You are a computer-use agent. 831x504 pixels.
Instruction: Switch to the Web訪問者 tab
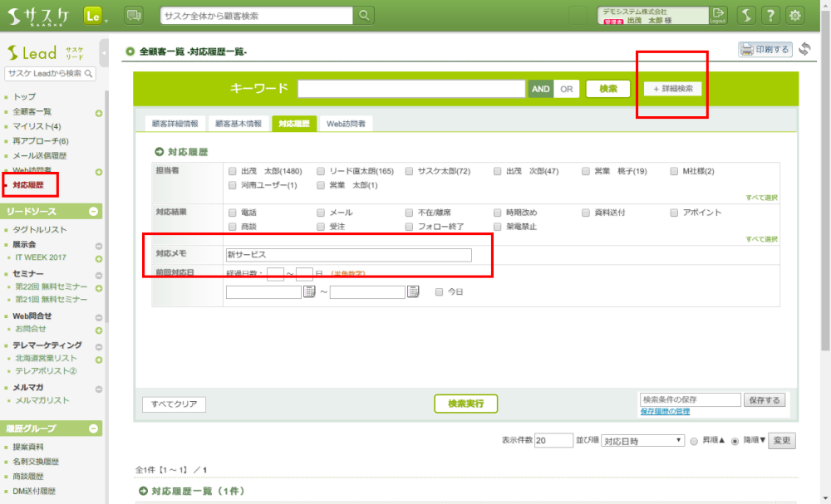pyautogui.click(x=346, y=124)
